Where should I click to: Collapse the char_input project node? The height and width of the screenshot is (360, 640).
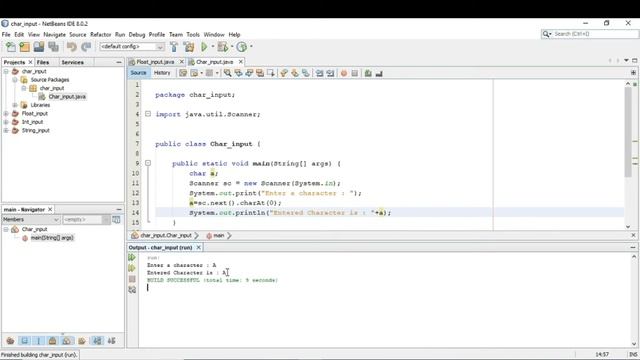point(6,71)
